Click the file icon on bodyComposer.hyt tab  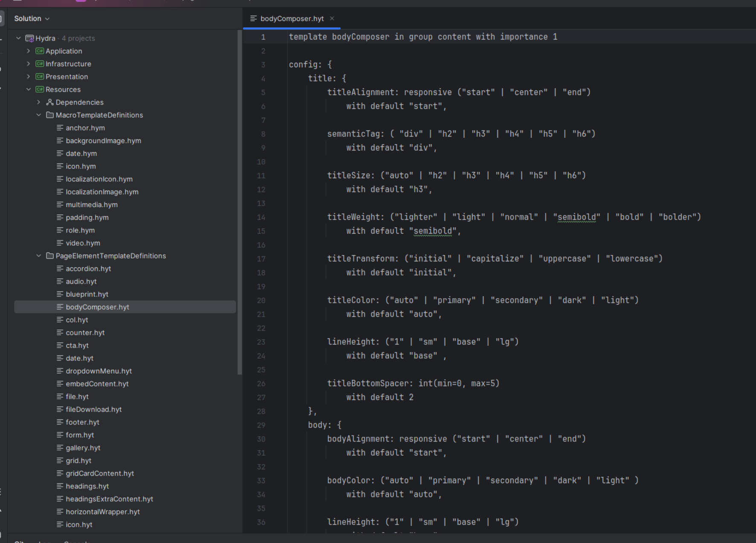(x=253, y=19)
